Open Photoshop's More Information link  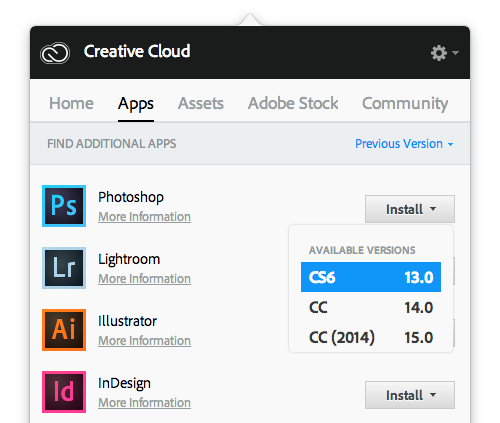[x=144, y=217]
